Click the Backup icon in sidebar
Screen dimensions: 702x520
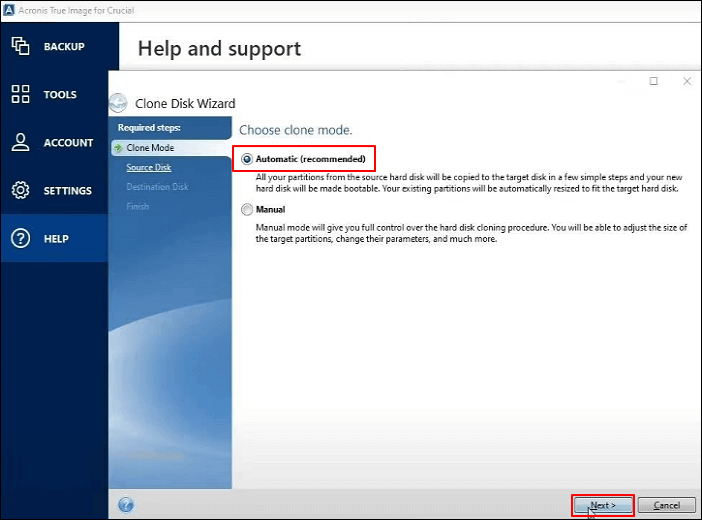pyautogui.click(x=20, y=46)
